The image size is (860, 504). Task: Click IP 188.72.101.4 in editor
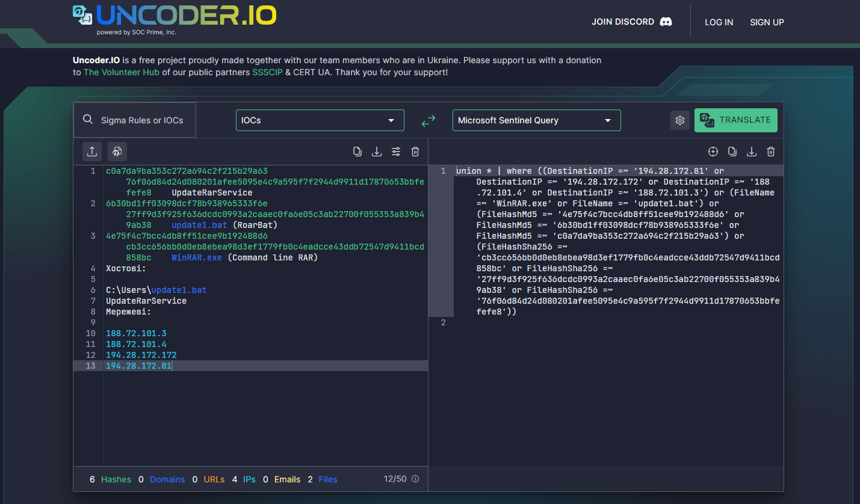136,344
